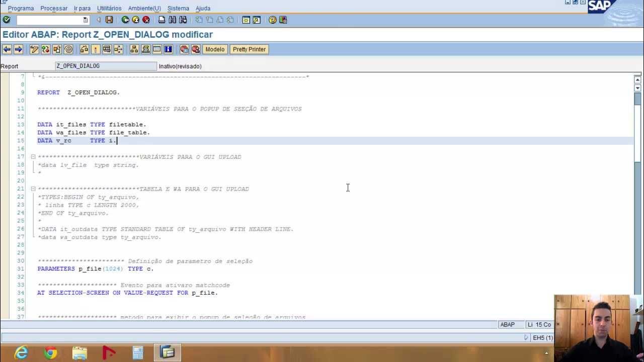Click the editor scrollbar up arrow
Image resolution: width=644 pixels, height=362 pixels.
click(x=637, y=79)
